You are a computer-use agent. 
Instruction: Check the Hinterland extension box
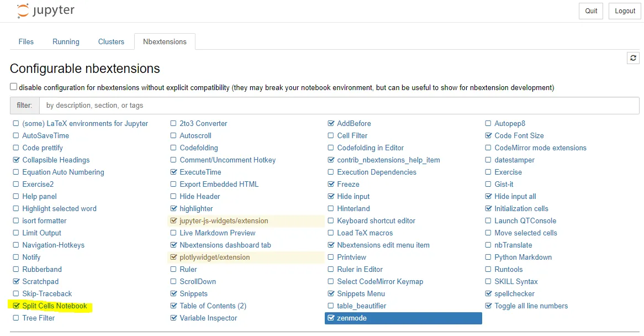click(331, 209)
